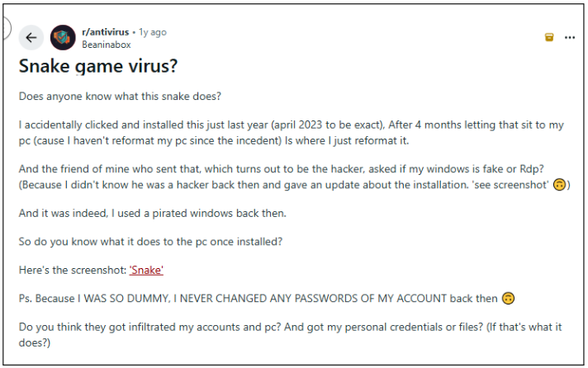Click the 'Does anyone know what this snake does?' line
The image size is (588, 368).
pos(119,97)
